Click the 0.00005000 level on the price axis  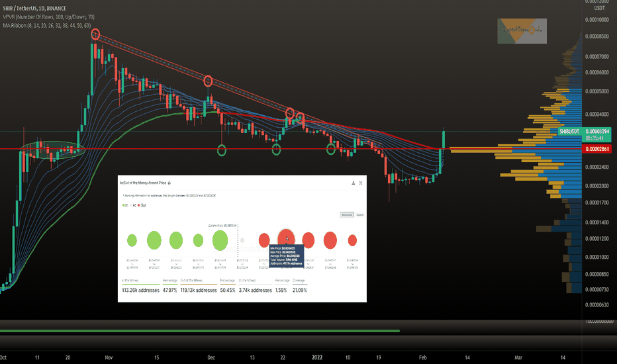click(x=597, y=91)
